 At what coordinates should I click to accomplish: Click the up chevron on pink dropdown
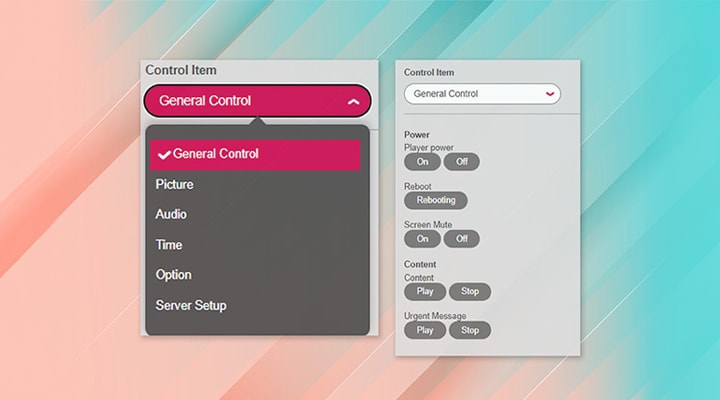353,101
